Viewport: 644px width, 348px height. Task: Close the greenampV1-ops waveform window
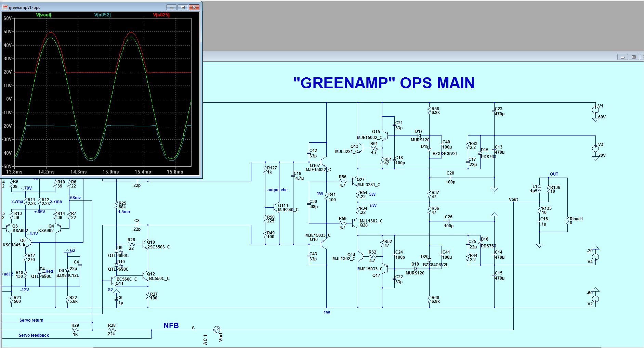[194, 7]
